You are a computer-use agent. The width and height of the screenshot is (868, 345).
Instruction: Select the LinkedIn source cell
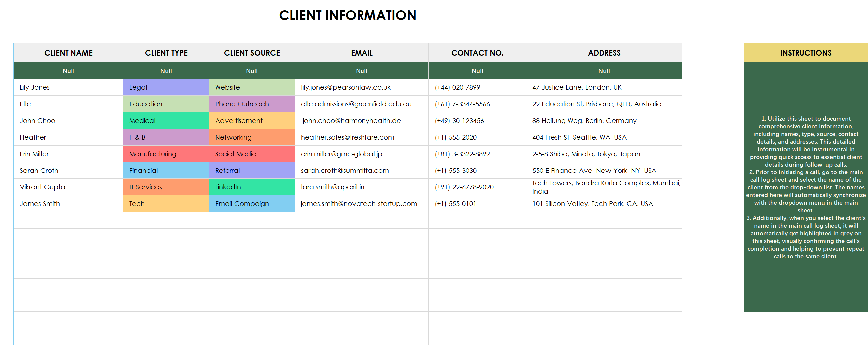coord(252,187)
